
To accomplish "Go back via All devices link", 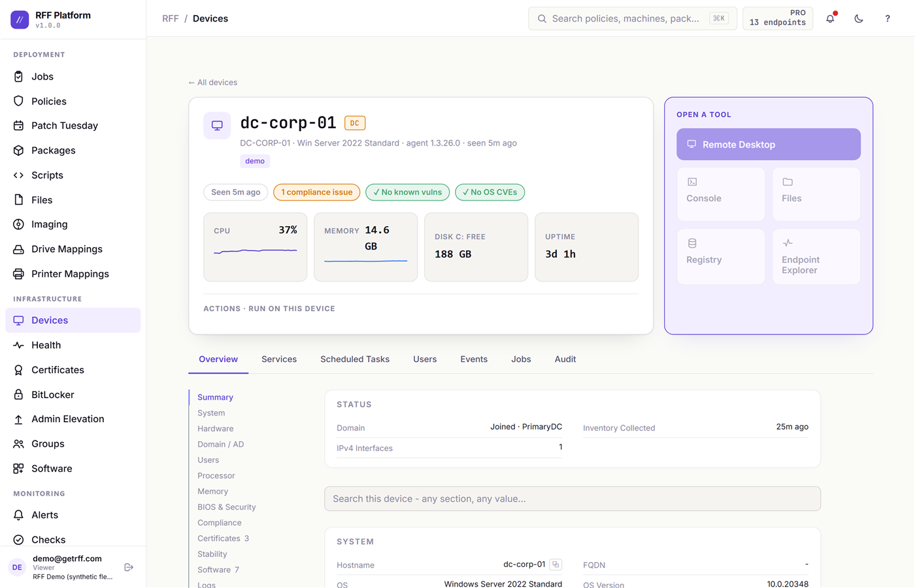I will pos(213,82).
